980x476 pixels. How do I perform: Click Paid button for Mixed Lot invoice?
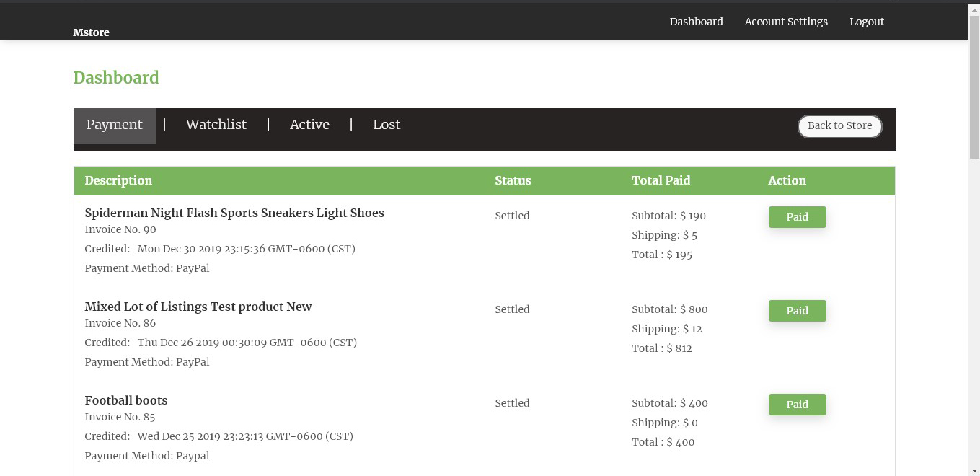(x=797, y=311)
